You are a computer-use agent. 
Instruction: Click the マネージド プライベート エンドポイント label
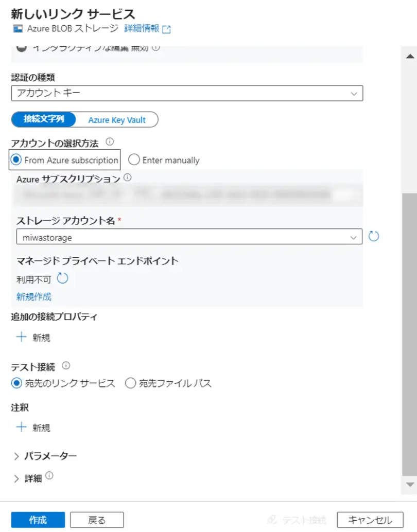point(97,261)
